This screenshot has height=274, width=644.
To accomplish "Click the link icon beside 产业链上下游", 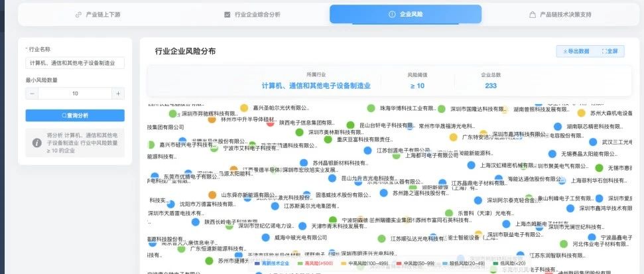I will click(x=78, y=15).
